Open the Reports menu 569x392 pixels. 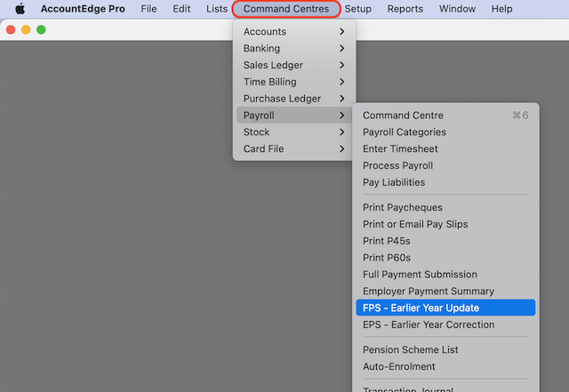pyautogui.click(x=405, y=9)
